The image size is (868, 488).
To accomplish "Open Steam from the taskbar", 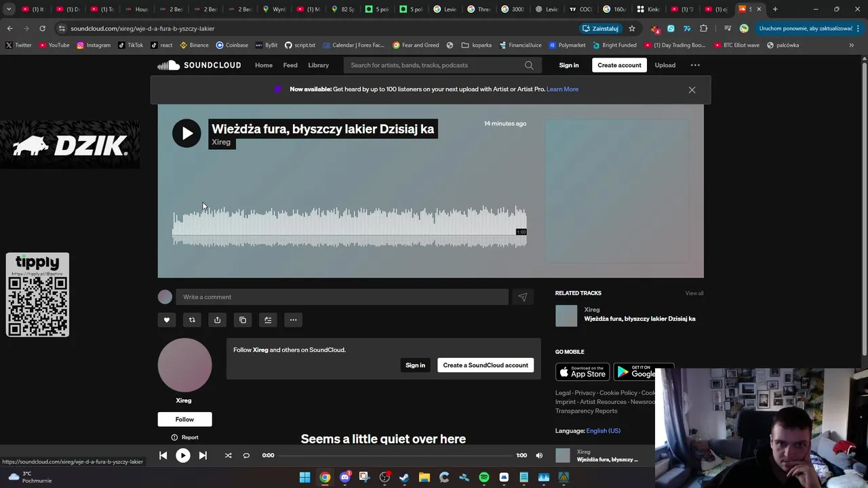I will coord(404,477).
